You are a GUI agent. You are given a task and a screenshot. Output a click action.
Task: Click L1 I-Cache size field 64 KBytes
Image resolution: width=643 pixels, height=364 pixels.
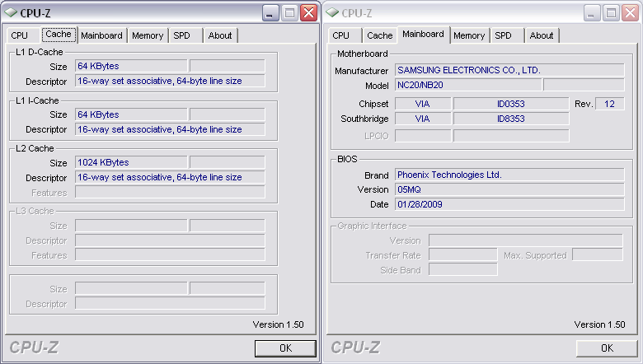pos(131,114)
